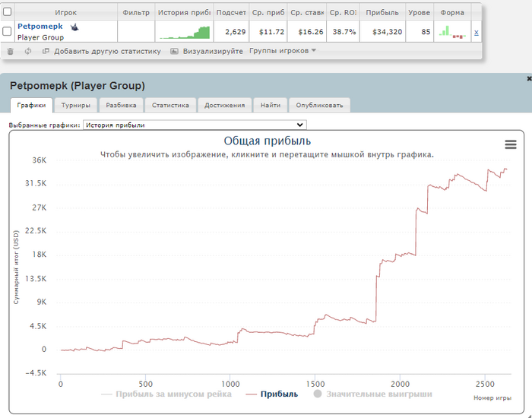Sort by the Ср. ставка column header
The width and height of the screenshot is (532, 418).
tap(307, 13)
